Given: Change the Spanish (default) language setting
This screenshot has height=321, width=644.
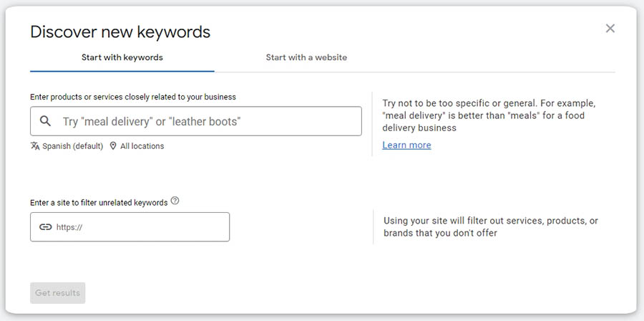Looking at the screenshot, I should pyautogui.click(x=73, y=146).
